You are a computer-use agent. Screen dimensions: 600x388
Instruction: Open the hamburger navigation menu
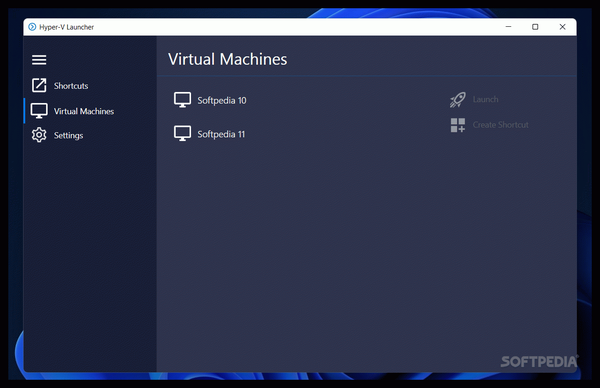coord(39,60)
